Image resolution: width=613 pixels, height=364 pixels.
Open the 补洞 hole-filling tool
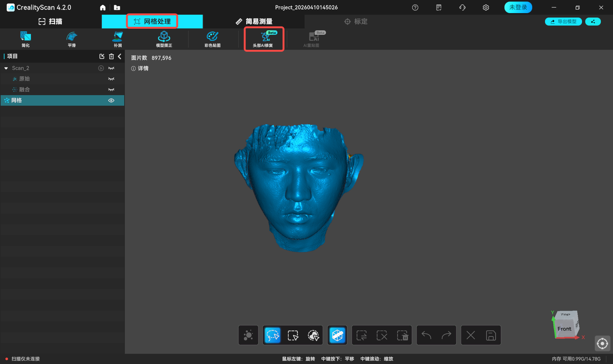(x=117, y=39)
